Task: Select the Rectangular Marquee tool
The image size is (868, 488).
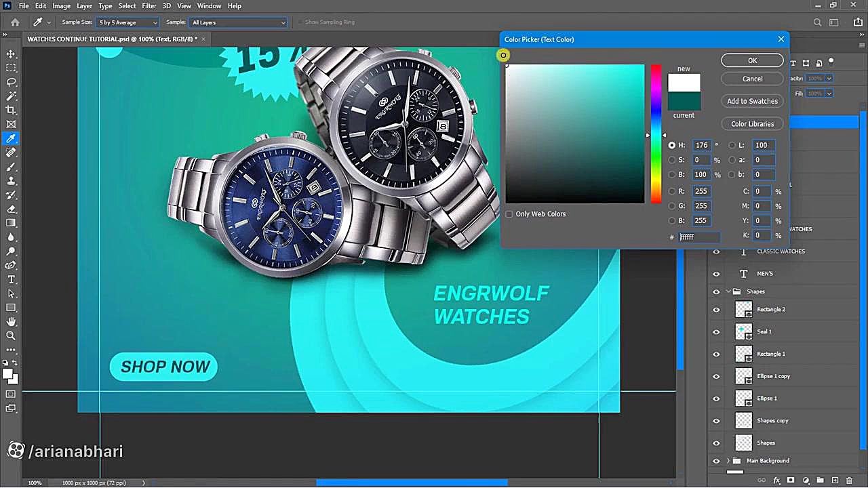Action: (11, 68)
